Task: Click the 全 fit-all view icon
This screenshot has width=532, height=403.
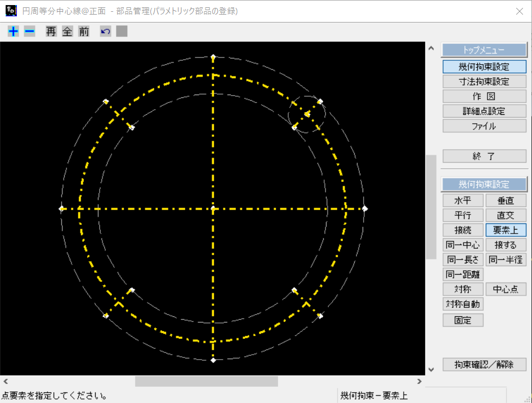Action: (x=67, y=32)
